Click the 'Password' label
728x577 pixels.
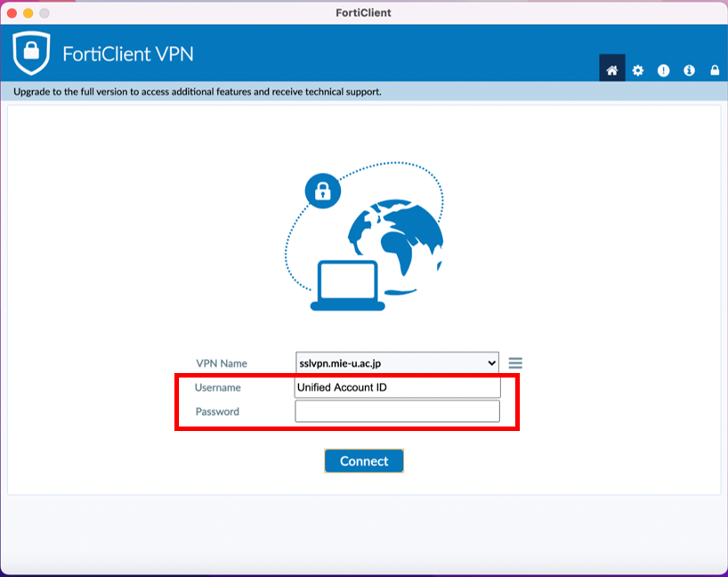coord(217,411)
